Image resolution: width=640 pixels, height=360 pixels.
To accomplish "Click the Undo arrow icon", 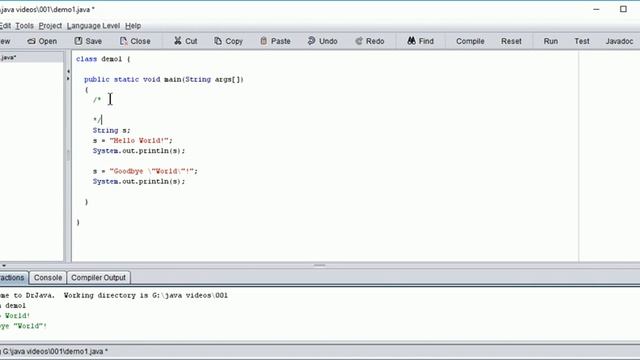I will [x=311, y=41].
